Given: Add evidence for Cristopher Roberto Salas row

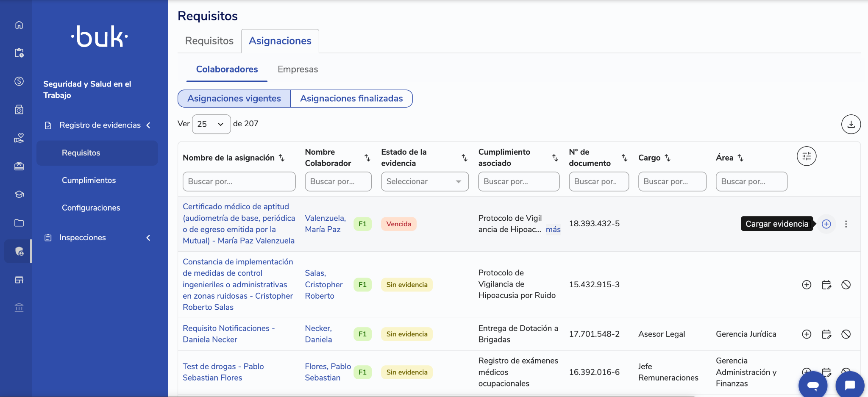Looking at the screenshot, I should pyautogui.click(x=807, y=285).
